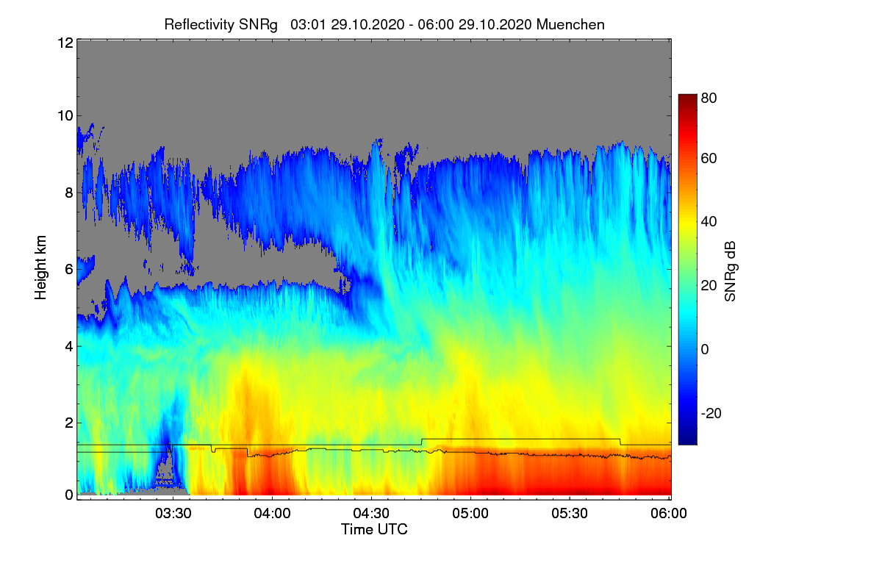Click the '2' height axis tick label

coord(68,422)
